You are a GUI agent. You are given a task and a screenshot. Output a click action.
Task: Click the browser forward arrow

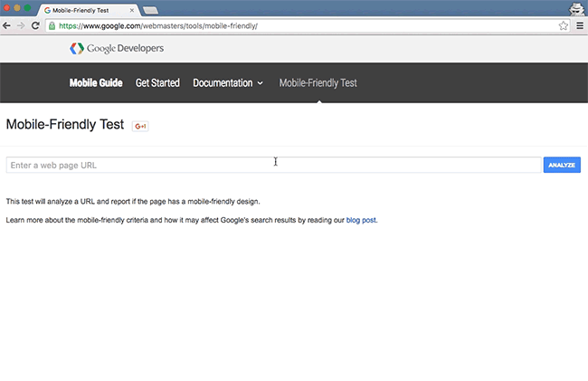(21, 25)
